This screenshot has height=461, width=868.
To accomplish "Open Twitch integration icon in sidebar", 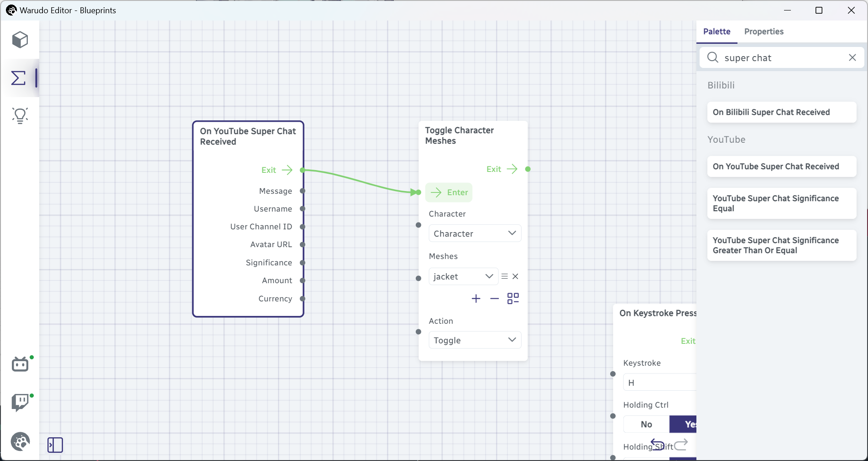I will click(21, 402).
